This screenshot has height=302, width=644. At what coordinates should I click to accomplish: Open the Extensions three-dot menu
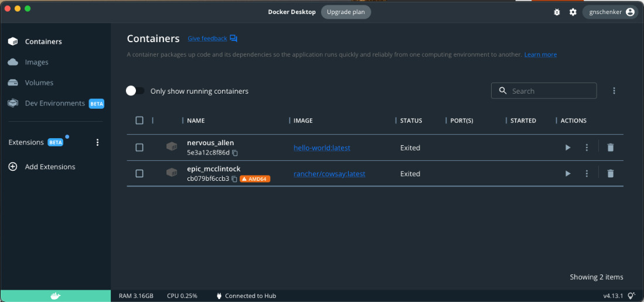click(x=97, y=142)
